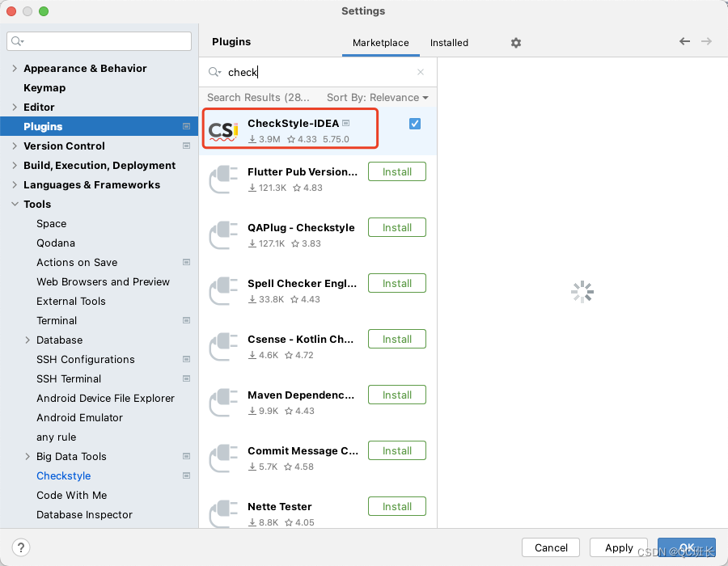Expand Build, Execution, Deployment section
Viewport: 728px width, 566px height.
click(15, 166)
